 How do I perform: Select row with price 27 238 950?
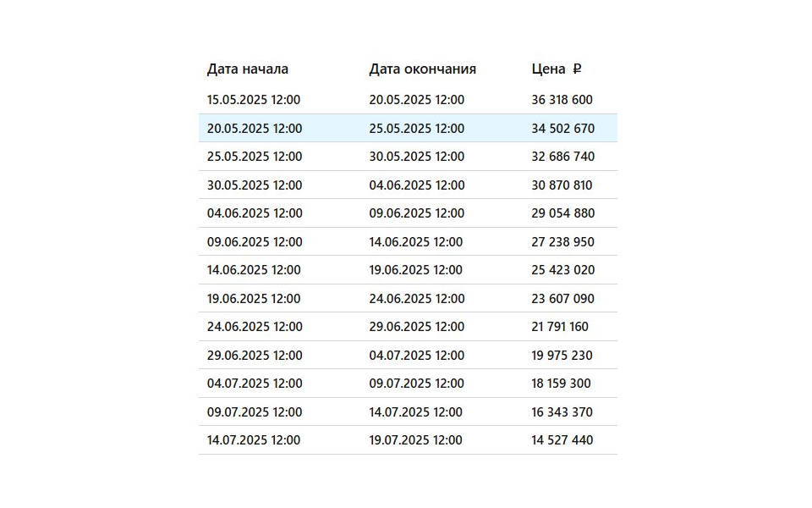coord(408,241)
